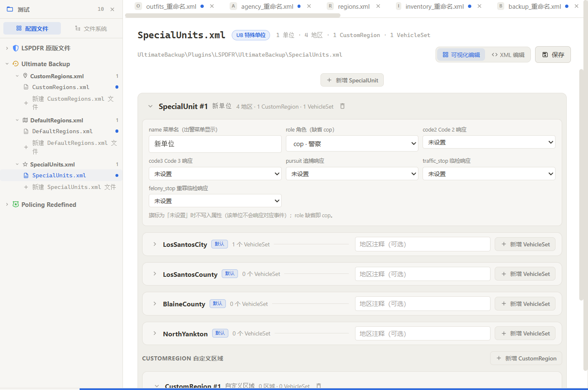The width and height of the screenshot is (588, 390).
Task: Click the 新增 SpecialUnit button
Action: 352,80
